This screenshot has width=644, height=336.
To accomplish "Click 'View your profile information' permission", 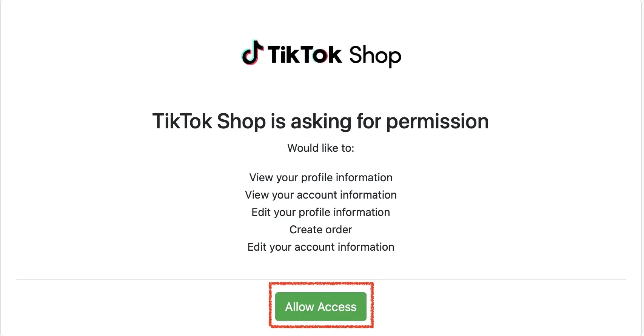I will [x=320, y=177].
